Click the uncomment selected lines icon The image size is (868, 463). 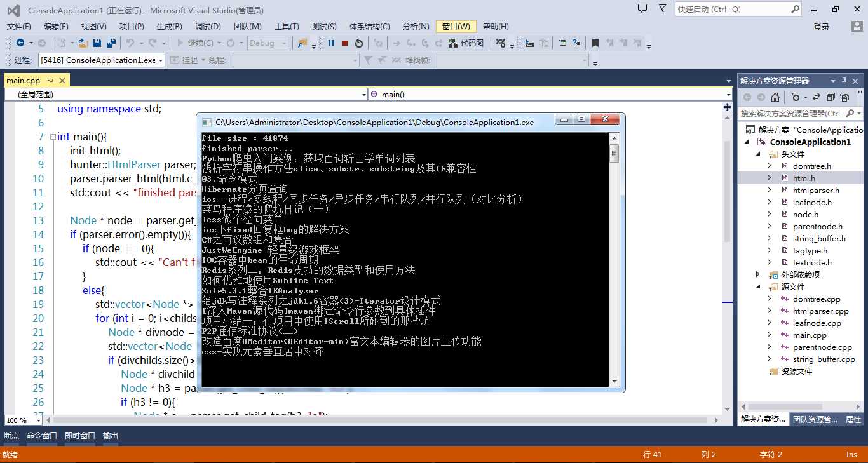(577, 43)
